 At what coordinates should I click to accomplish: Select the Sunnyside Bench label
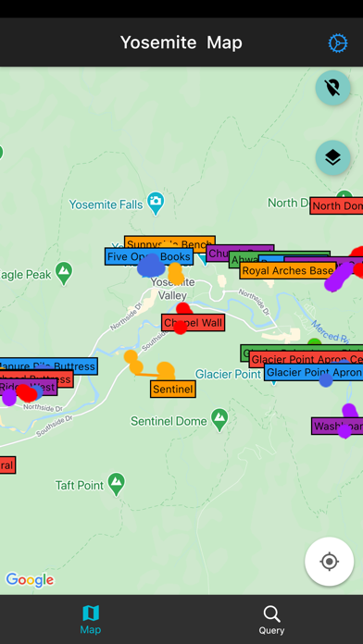click(169, 242)
